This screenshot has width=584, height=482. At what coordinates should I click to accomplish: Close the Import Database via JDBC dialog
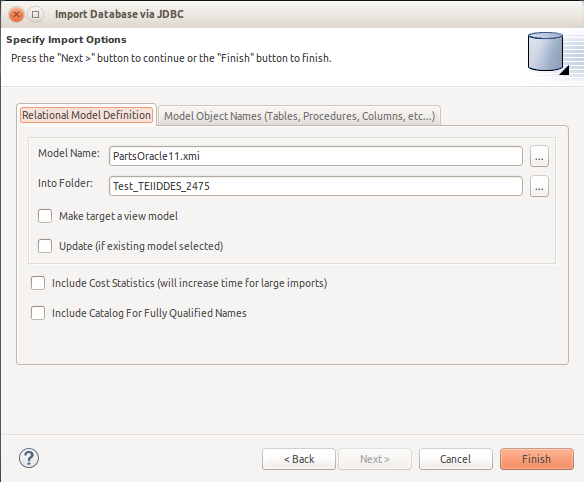(x=16, y=15)
